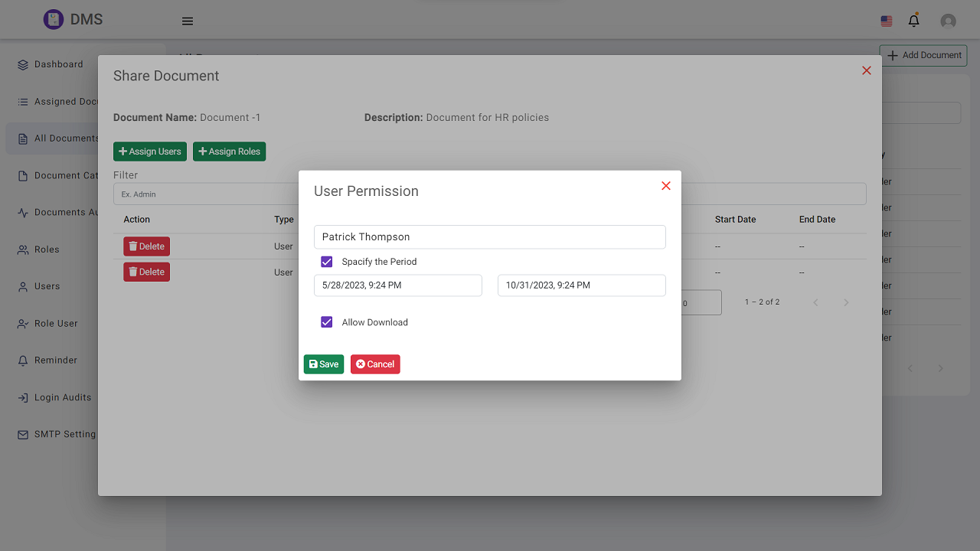Click the hamburger menu icon
This screenshot has height=551, width=980.
(x=188, y=21)
